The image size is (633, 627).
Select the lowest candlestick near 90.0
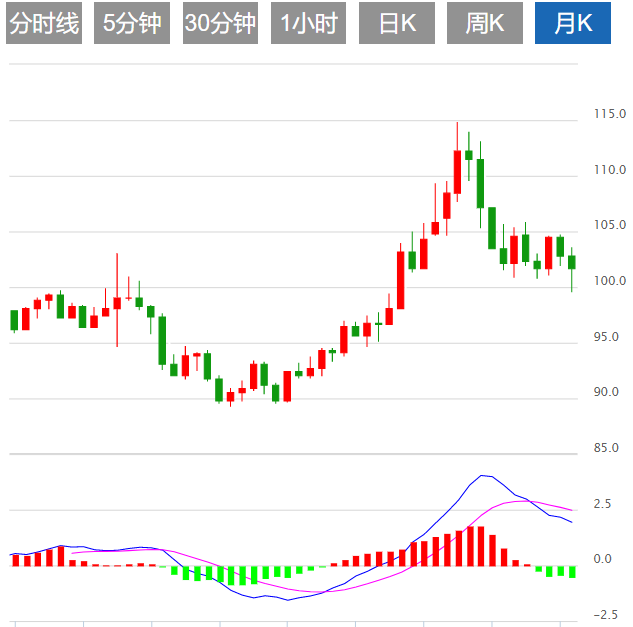pos(230,396)
